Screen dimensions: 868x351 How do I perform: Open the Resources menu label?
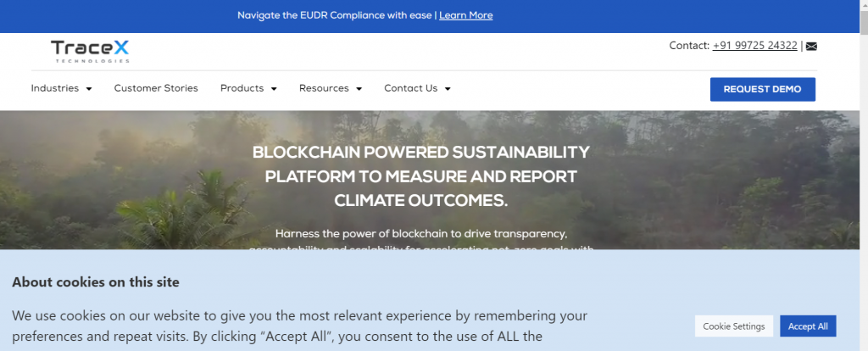pyautogui.click(x=324, y=88)
